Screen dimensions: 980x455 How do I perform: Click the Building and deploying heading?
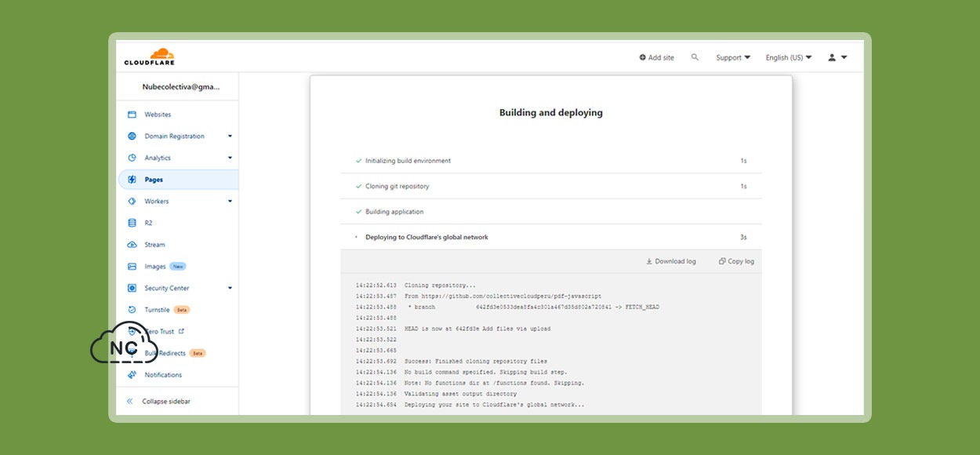point(551,112)
